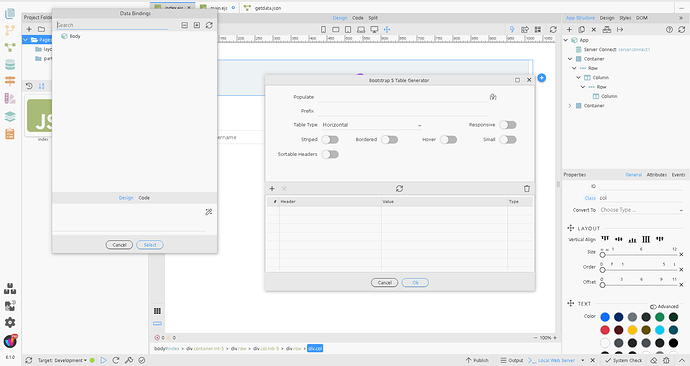
Task: Click Select in Data Bindings dialog
Action: click(x=150, y=245)
